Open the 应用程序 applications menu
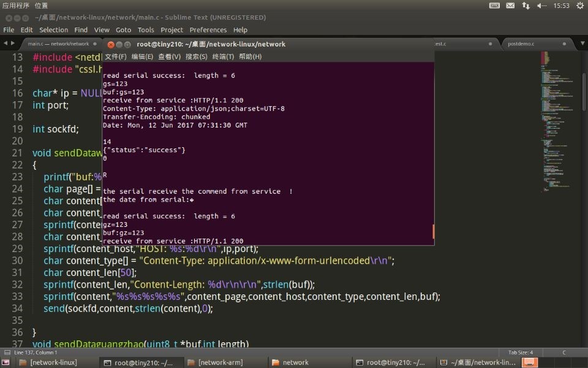This screenshot has width=588, height=368. tap(15, 6)
